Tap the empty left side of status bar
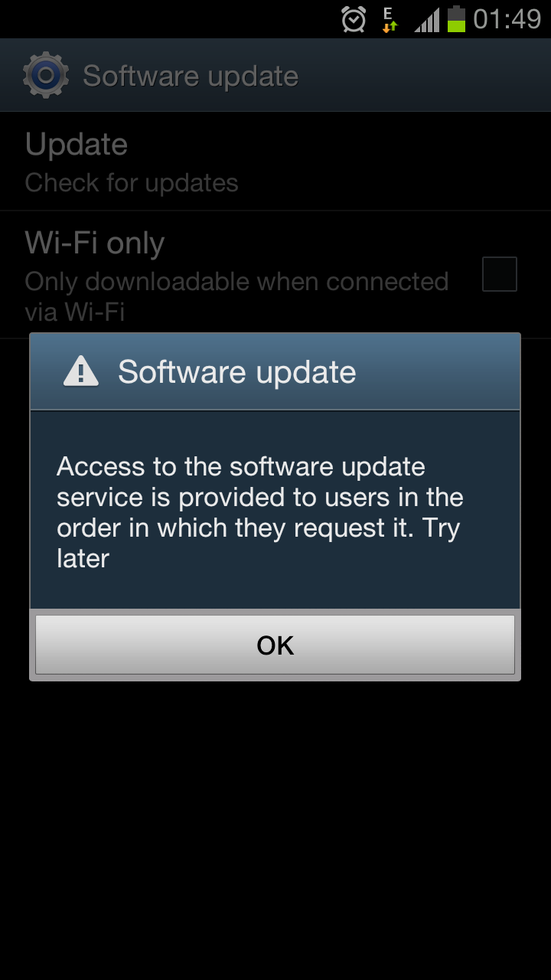The height and width of the screenshot is (980, 551). tap(168, 19)
